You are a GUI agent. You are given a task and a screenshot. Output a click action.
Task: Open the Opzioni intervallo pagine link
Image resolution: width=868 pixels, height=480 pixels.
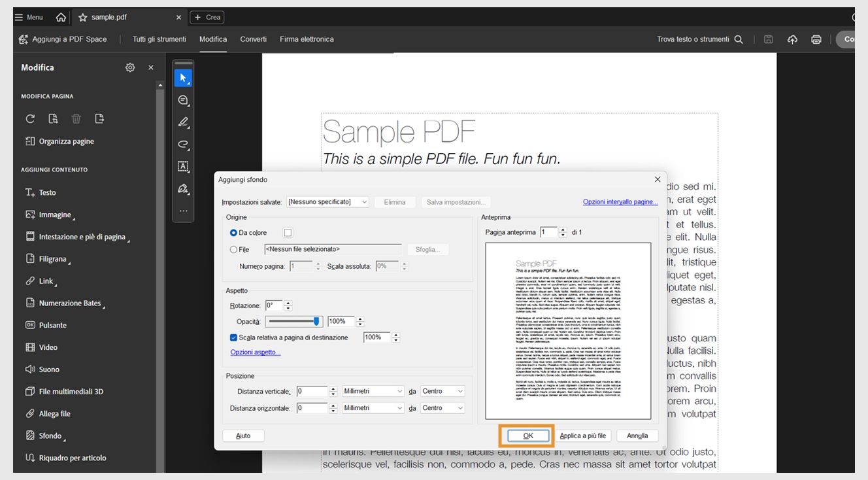pos(620,202)
